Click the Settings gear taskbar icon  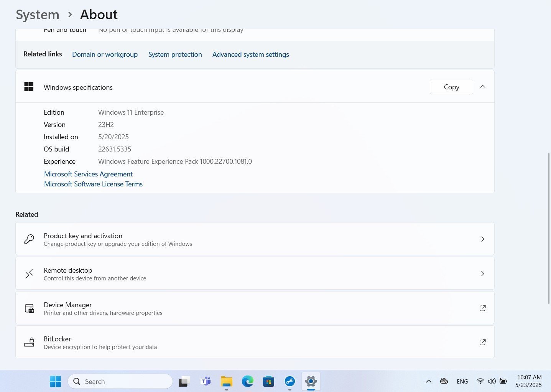click(311, 381)
